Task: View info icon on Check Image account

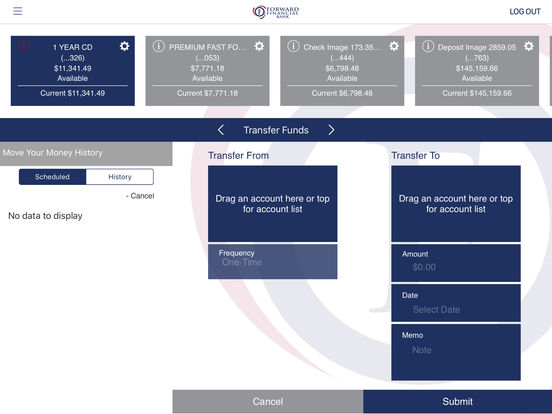Action: coord(293,46)
